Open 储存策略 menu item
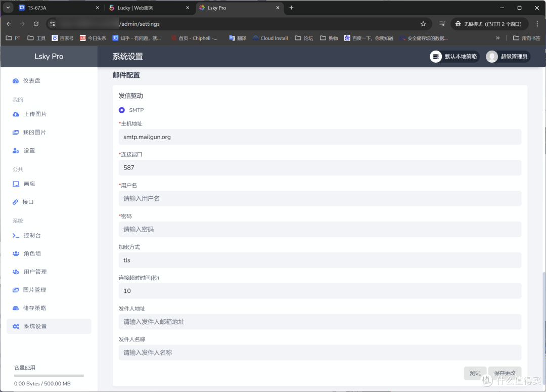The image size is (546, 392). pos(49,308)
